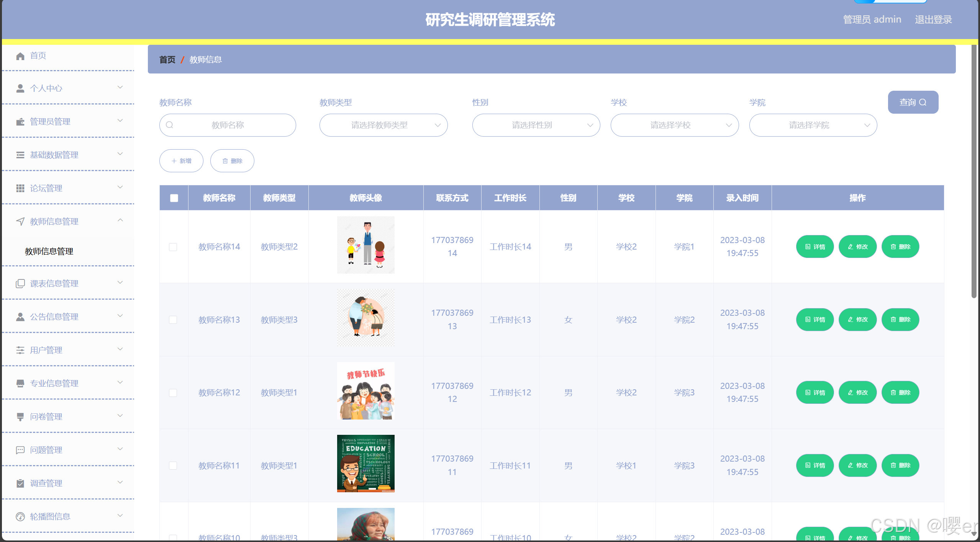Toggle the select-all checkbox in table header
Viewport: 980px width, 542px height.
174,198
